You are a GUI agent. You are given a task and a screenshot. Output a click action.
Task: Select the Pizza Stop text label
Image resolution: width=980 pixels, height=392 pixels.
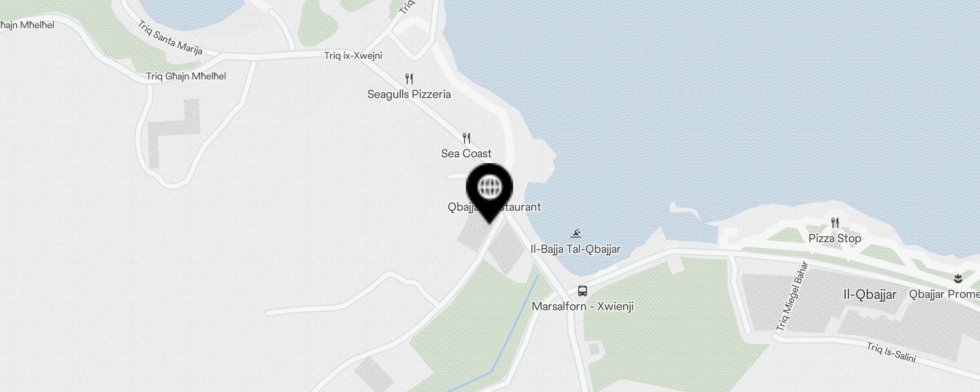(835, 238)
